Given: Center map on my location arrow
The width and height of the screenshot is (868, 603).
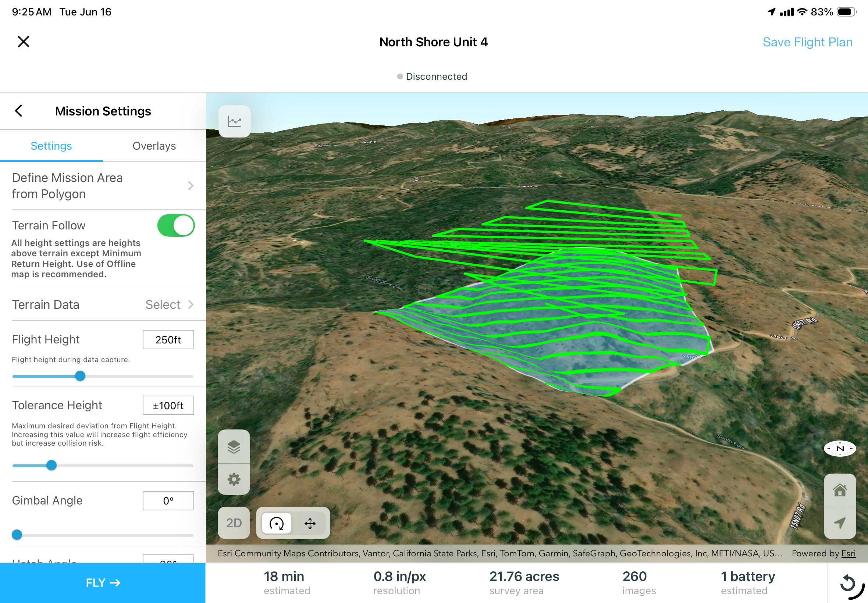Looking at the screenshot, I should tap(840, 523).
